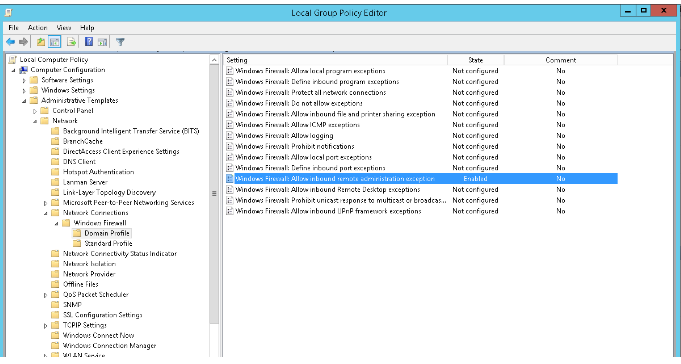Image resolution: width=681 pixels, height=364 pixels.
Task: Click the BranchCache folder icon
Action: (55, 141)
